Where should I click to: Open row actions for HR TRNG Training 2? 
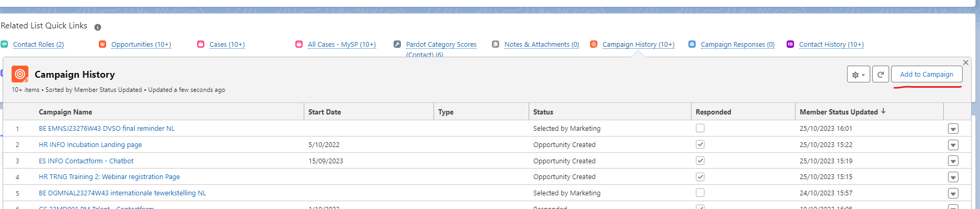[x=953, y=177]
